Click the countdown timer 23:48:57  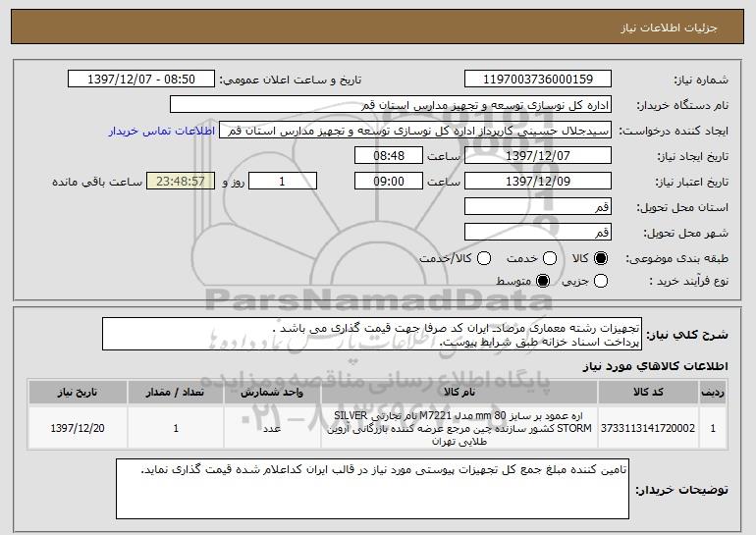[x=181, y=182]
